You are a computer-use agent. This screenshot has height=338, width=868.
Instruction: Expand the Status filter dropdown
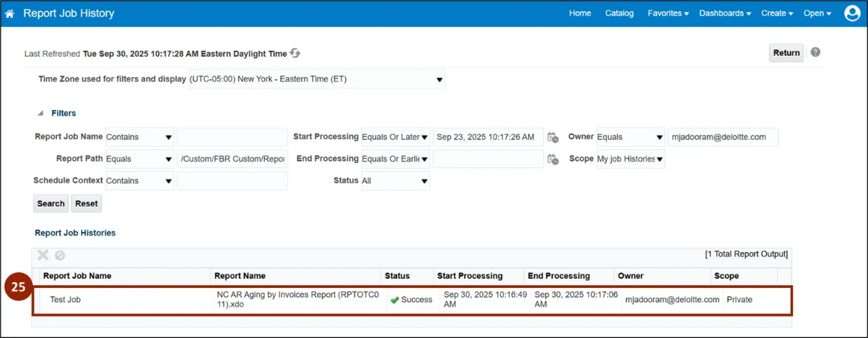point(395,181)
